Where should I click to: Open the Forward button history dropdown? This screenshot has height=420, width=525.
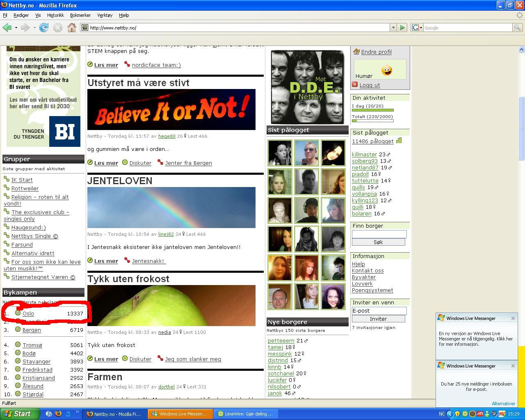point(34,27)
